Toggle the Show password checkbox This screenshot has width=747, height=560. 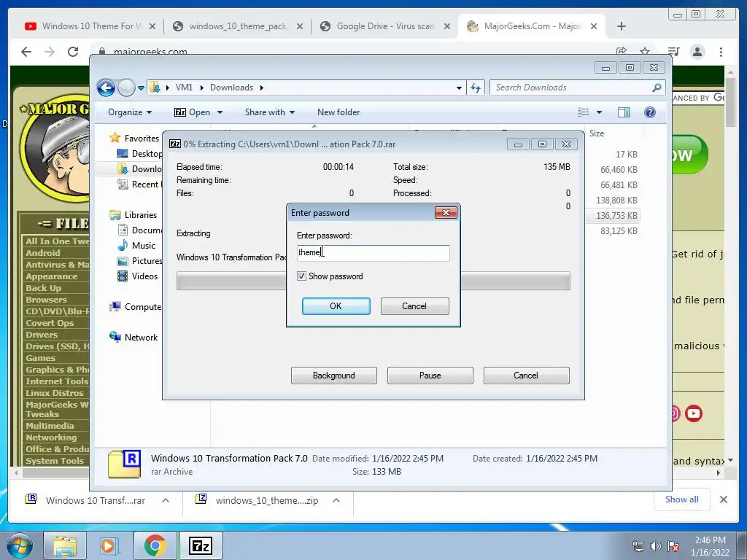tap(301, 276)
